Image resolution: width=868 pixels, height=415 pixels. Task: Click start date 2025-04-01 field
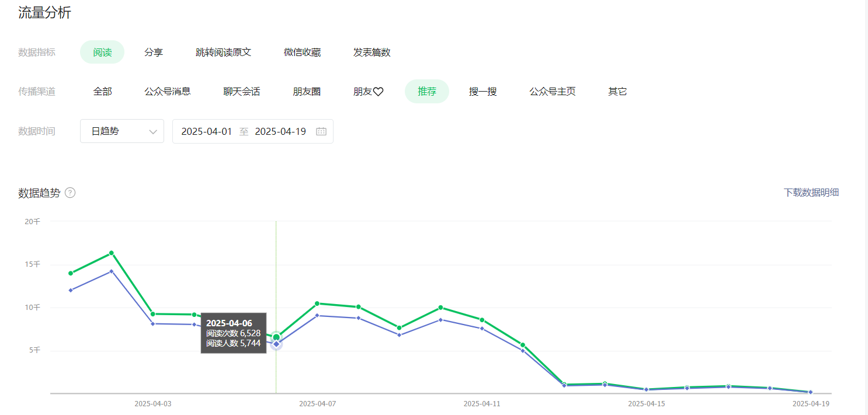(207, 131)
